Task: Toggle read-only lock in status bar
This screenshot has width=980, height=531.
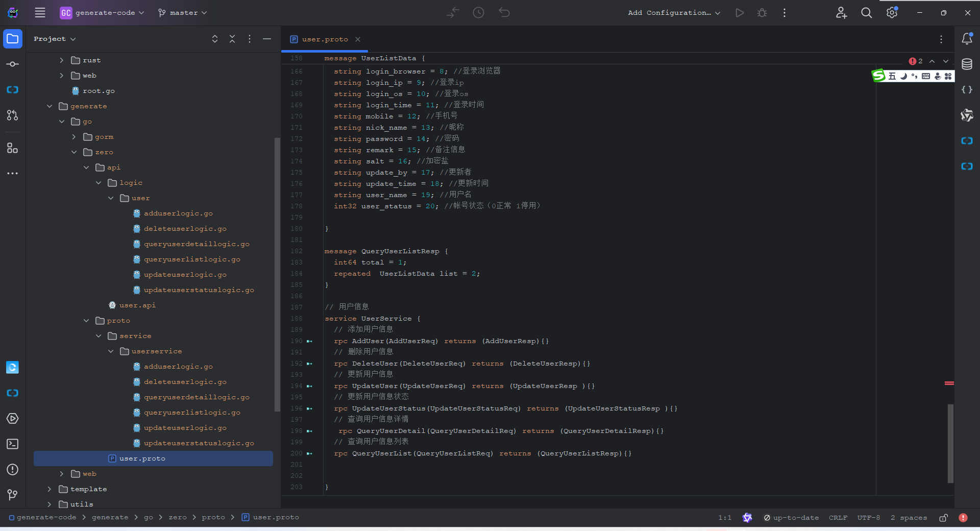Action: pyautogui.click(x=944, y=518)
